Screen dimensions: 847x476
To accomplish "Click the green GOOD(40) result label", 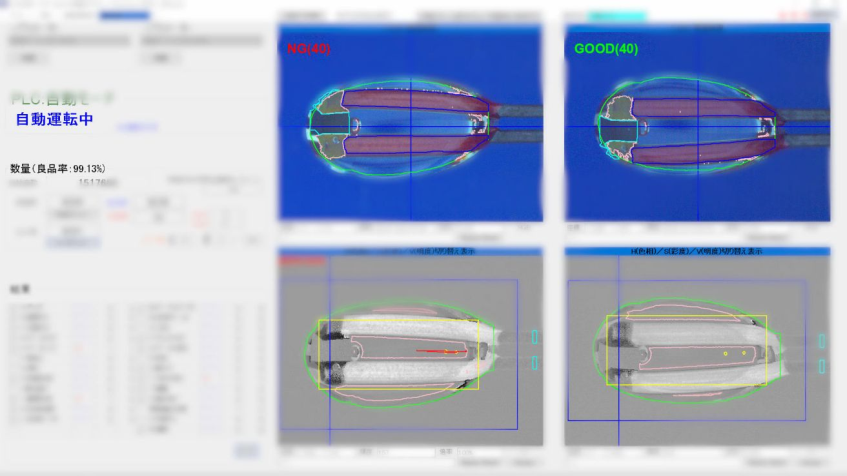I will point(606,48).
